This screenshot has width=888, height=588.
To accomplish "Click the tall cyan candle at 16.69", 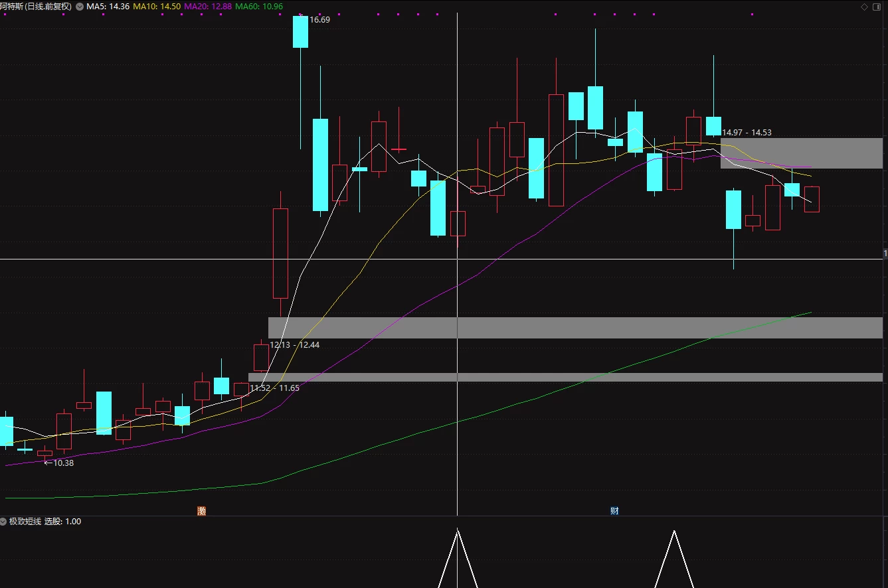I will 301,32.
